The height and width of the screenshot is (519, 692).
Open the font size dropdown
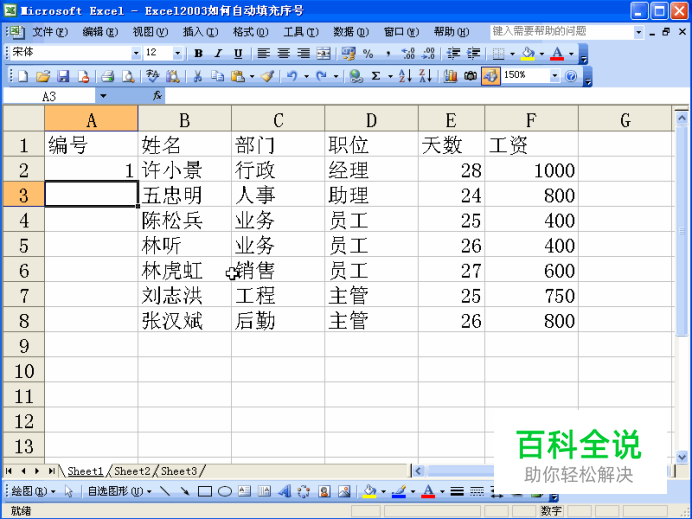[177, 53]
